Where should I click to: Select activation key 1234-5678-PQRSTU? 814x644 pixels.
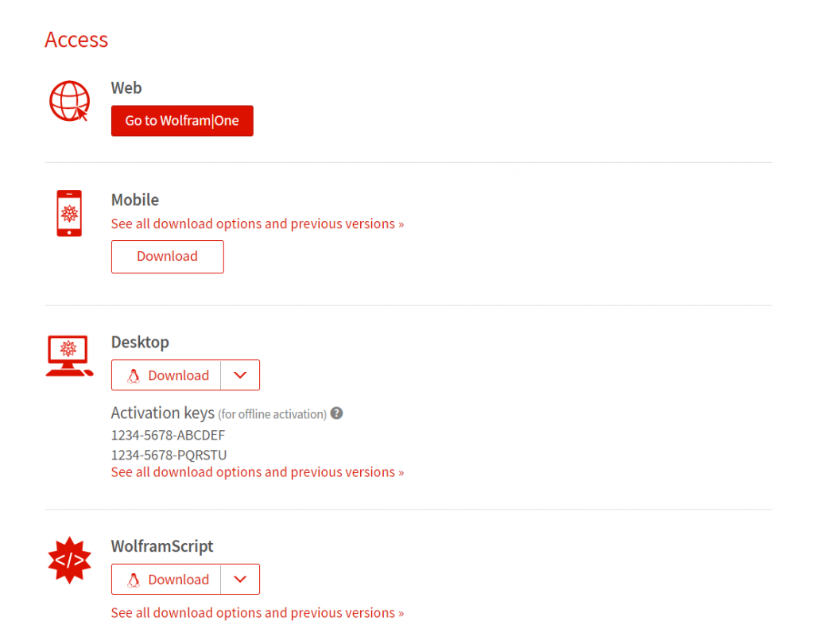[168, 455]
